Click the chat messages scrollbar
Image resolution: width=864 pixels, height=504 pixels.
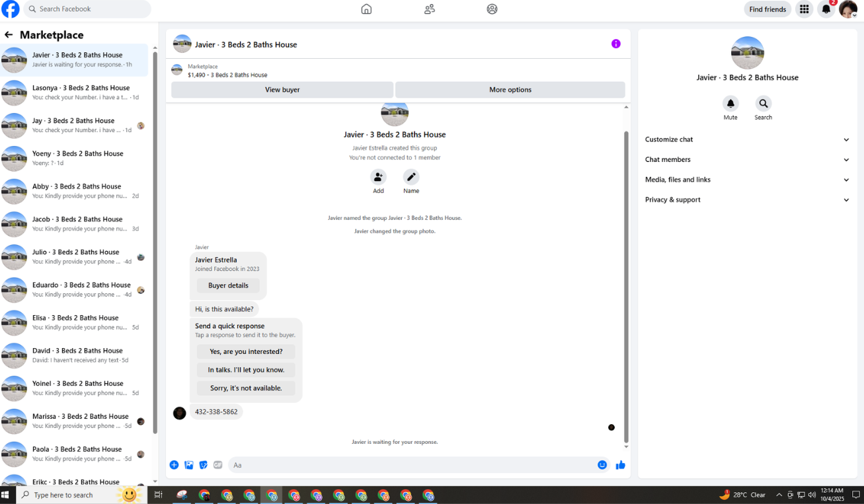coord(627,287)
